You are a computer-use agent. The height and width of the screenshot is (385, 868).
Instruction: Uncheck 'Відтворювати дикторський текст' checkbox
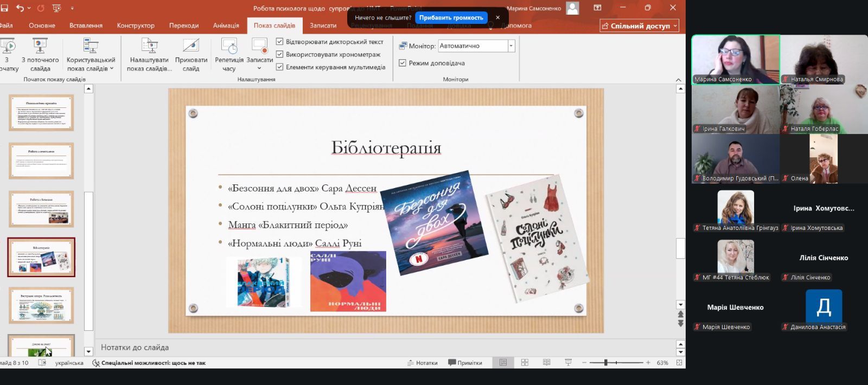click(280, 42)
